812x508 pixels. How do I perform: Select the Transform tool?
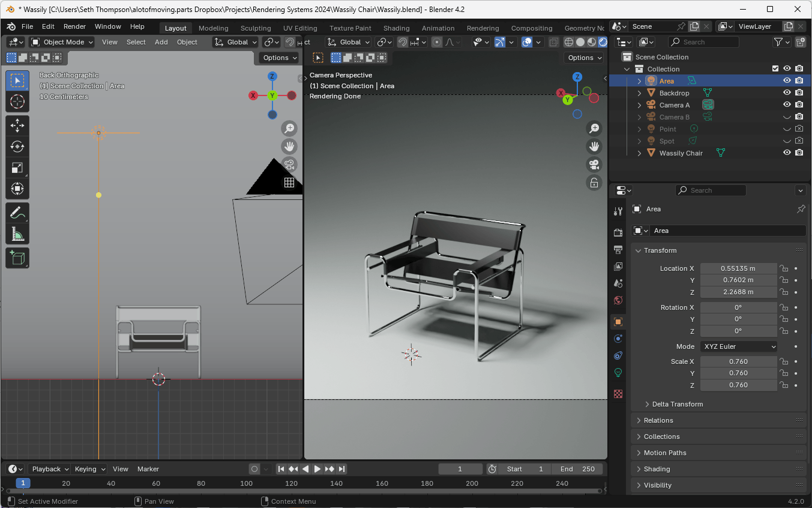tap(17, 189)
